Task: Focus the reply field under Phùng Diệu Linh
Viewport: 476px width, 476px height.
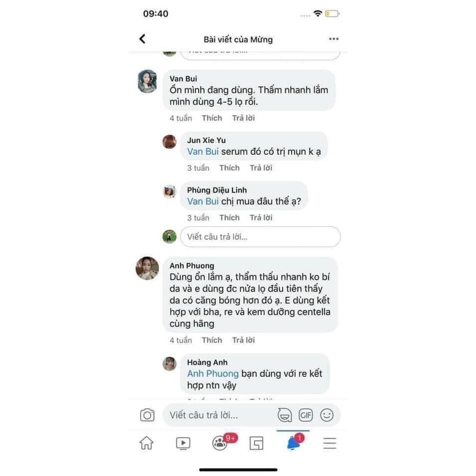Action: (x=260, y=237)
